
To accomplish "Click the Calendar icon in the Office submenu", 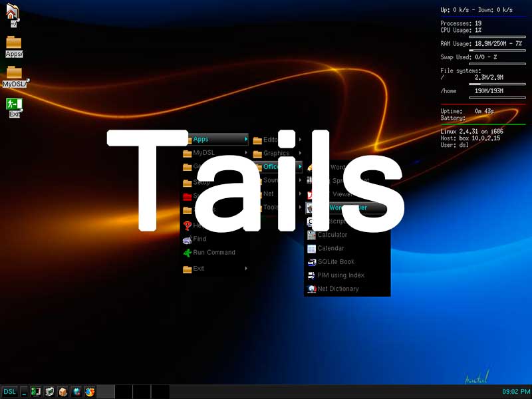I will [x=311, y=248].
